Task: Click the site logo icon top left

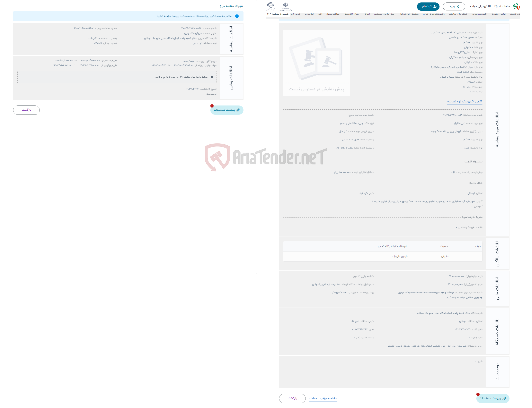Action: (x=272, y=5)
